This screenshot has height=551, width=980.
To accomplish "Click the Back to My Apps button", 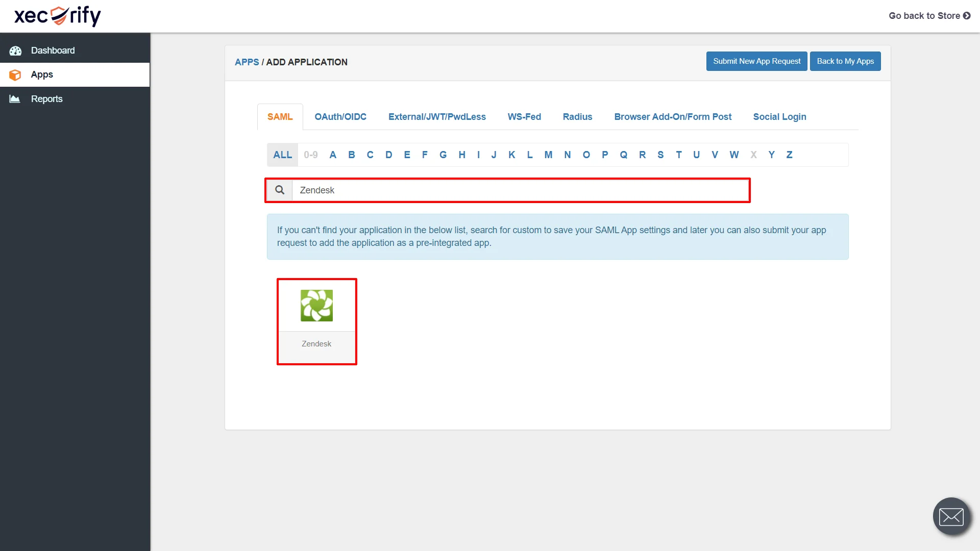I will (x=845, y=61).
